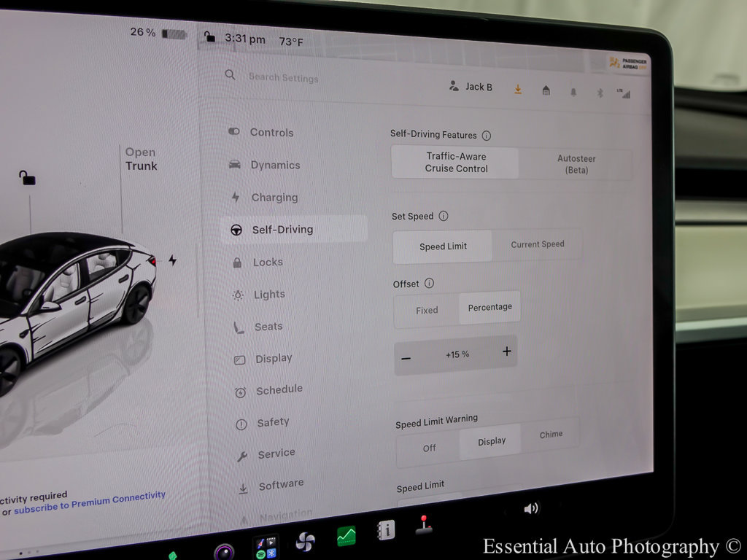The width and height of the screenshot is (747, 560).
Task: Go to Charging settings
Action: coord(274,197)
